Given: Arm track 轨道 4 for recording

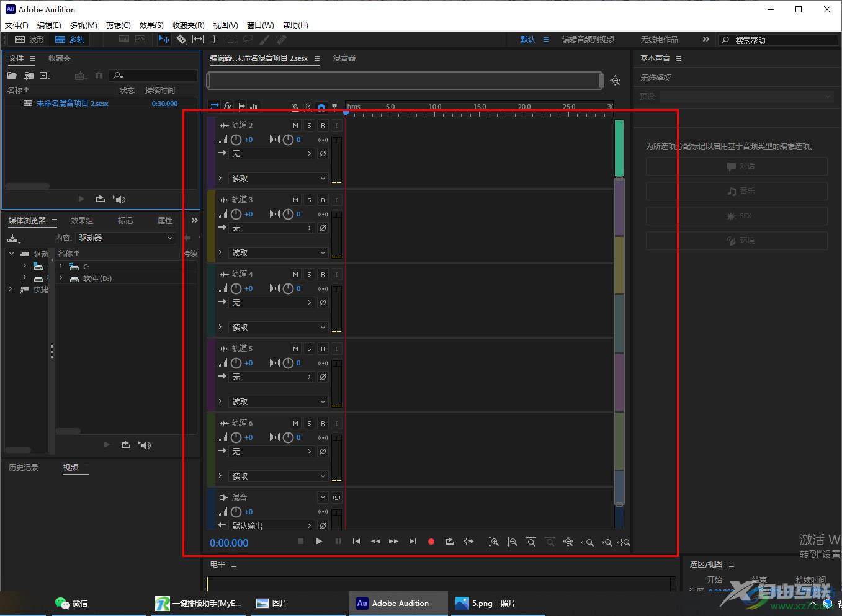Looking at the screenshot, I should (x=323, y=274).
